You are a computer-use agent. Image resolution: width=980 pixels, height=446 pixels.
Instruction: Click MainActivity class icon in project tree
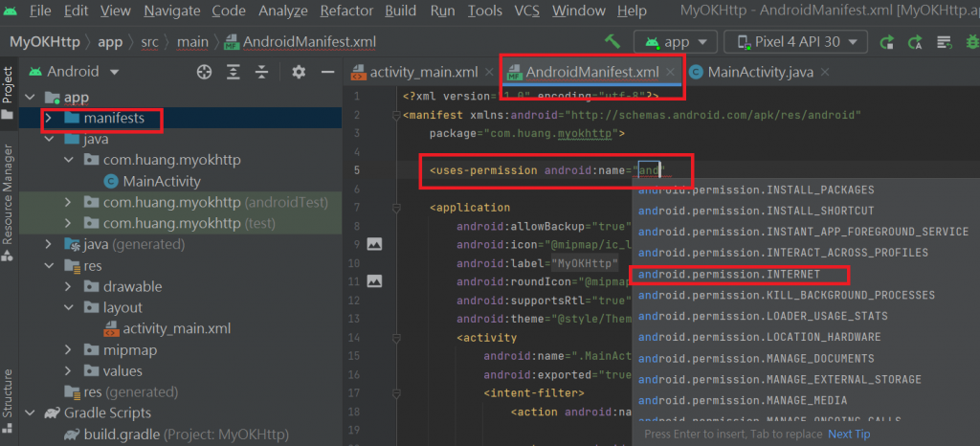[111, 182]
